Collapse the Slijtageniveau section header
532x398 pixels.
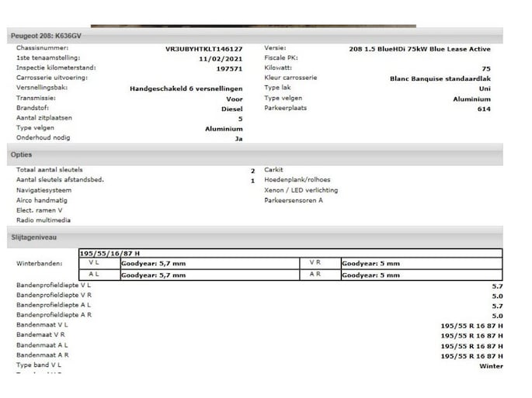pos(33,237)
